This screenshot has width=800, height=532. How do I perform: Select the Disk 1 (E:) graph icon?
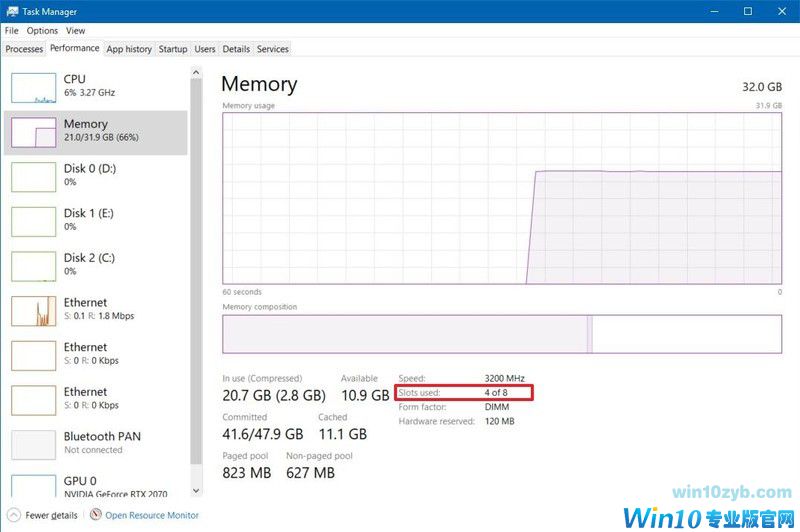coord(34,221)
